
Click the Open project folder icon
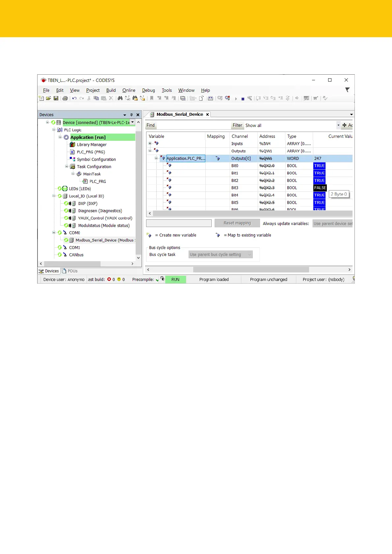click(x=48, y=98)
